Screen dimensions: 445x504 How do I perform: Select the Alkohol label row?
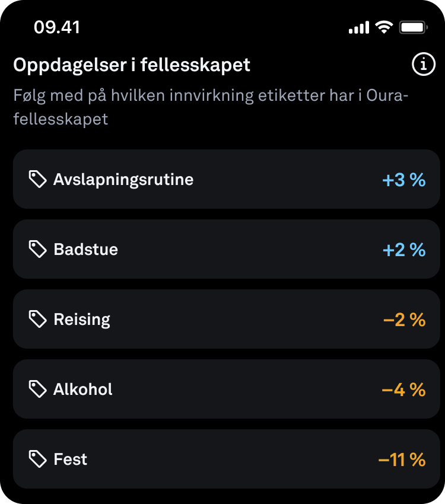pyautogui.click(x=227, y=389)
